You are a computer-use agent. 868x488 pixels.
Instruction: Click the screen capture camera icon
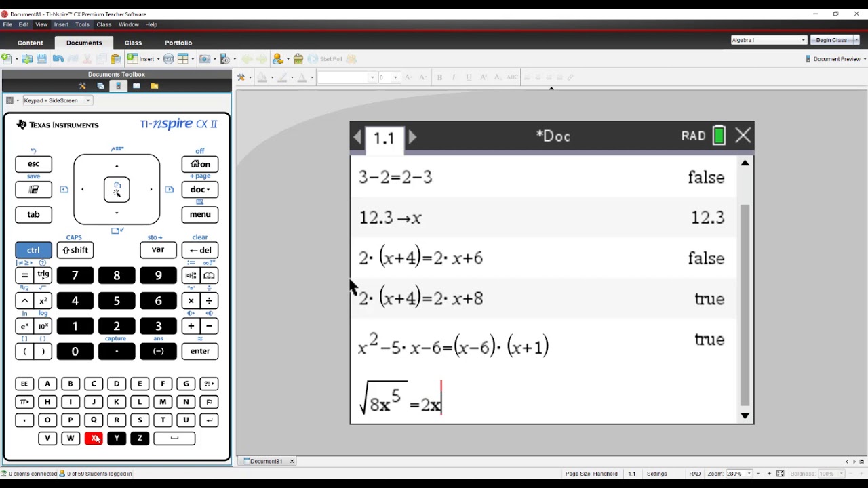(205, 59)
